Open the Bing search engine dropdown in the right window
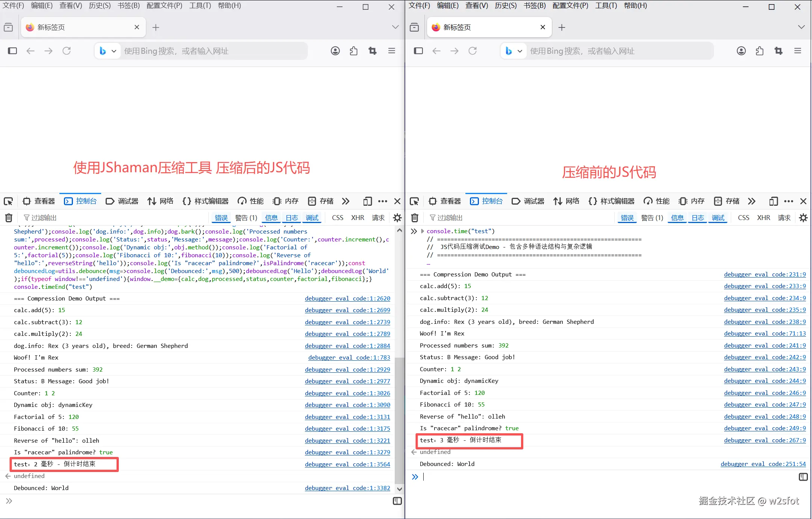This screenshot has width=812, height=519. pos(514,51)
